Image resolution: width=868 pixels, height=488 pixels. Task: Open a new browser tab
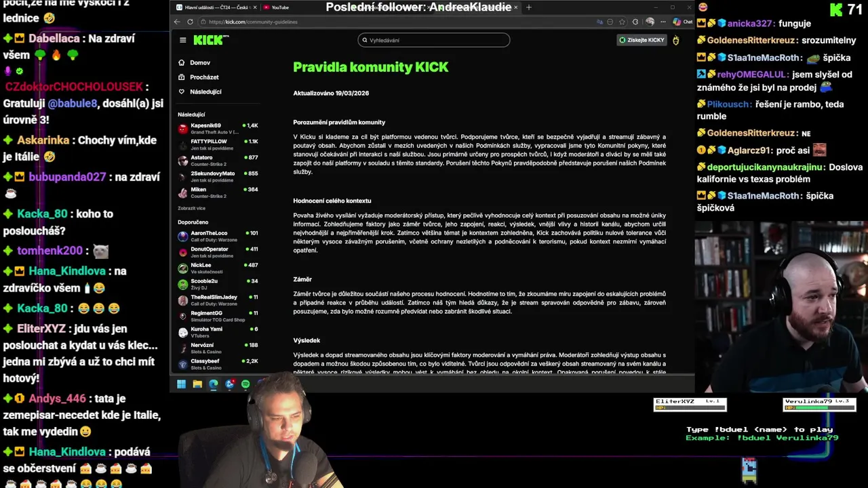(528, 7)
